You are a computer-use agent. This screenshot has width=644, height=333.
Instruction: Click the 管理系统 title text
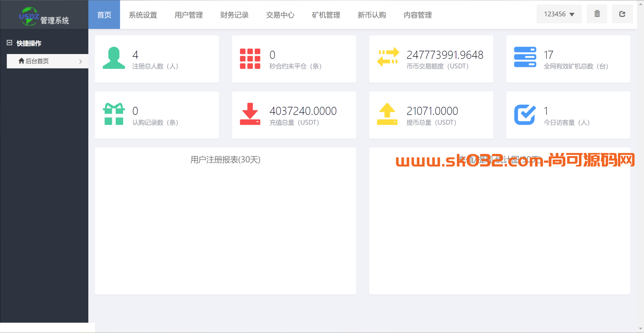(x=55, y=20)
